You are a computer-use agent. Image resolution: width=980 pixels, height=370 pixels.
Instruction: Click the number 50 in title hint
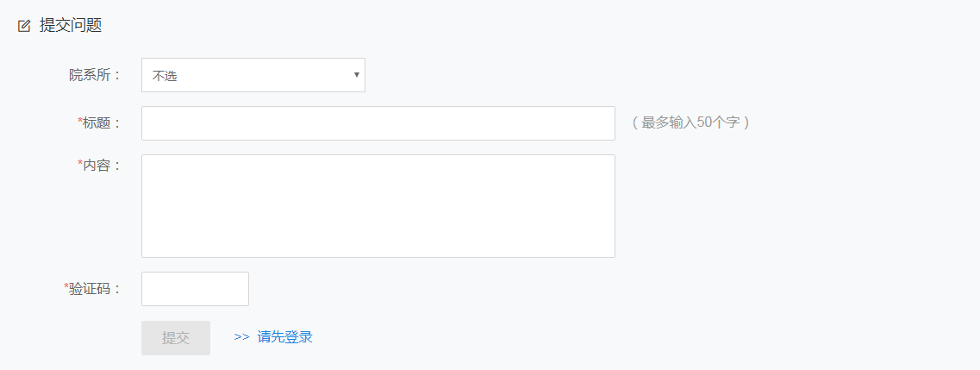point(703,122)
